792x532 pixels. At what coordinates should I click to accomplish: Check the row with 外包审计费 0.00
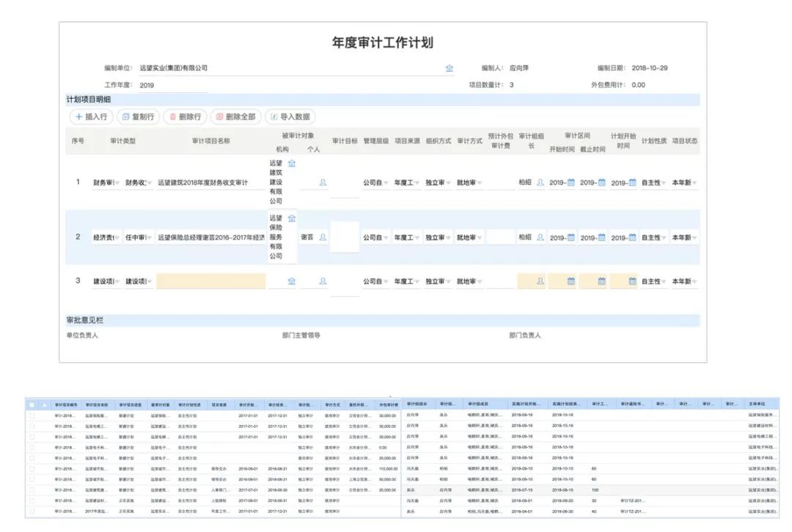coord(32,448)
